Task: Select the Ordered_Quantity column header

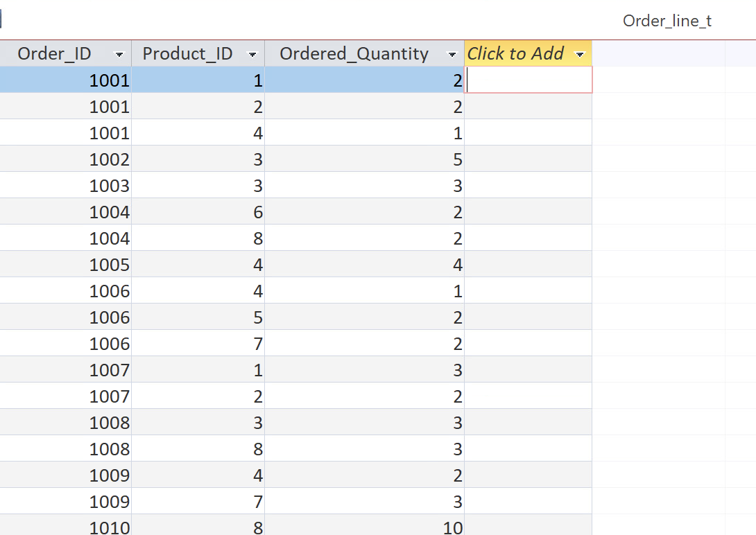Action: point(354,53)
